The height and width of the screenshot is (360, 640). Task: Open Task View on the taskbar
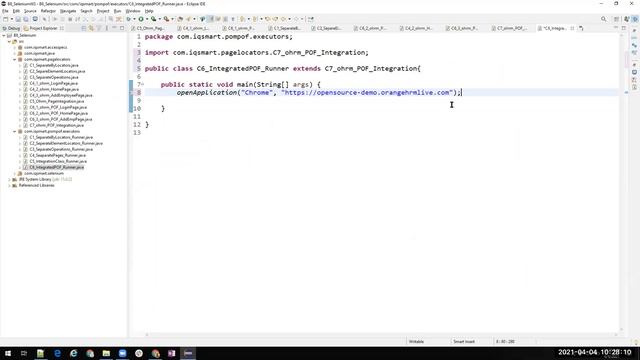tap(24, 353)
